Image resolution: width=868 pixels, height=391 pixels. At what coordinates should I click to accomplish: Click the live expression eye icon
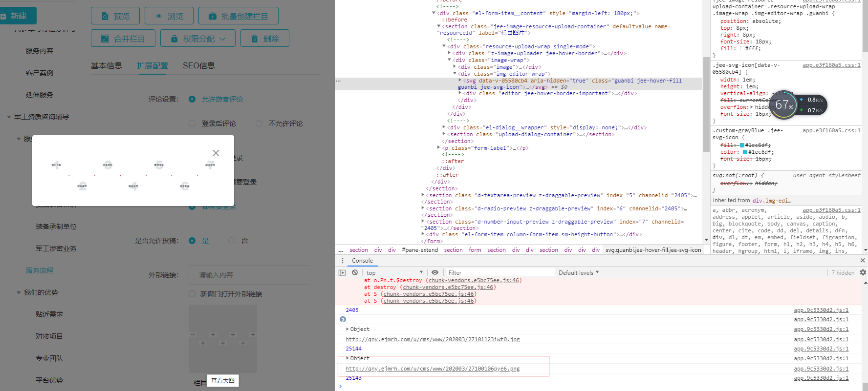(x=435, y=273)
